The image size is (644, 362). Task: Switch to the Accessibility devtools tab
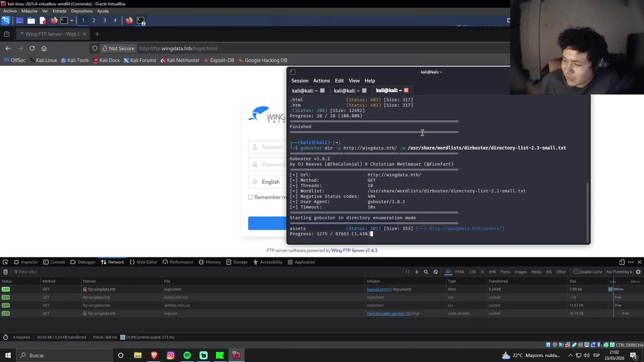tap(268, 262)
